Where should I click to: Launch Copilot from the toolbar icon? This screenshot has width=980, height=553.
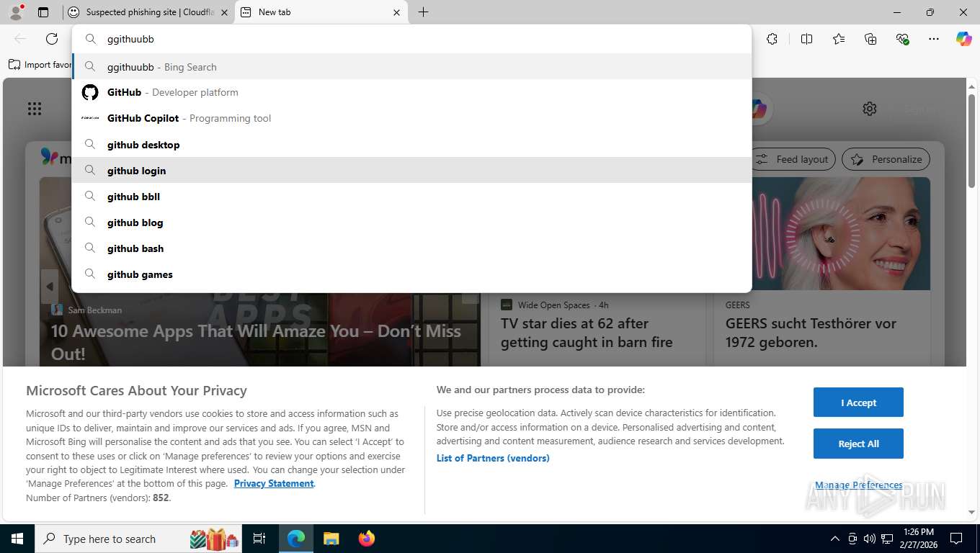964,39
